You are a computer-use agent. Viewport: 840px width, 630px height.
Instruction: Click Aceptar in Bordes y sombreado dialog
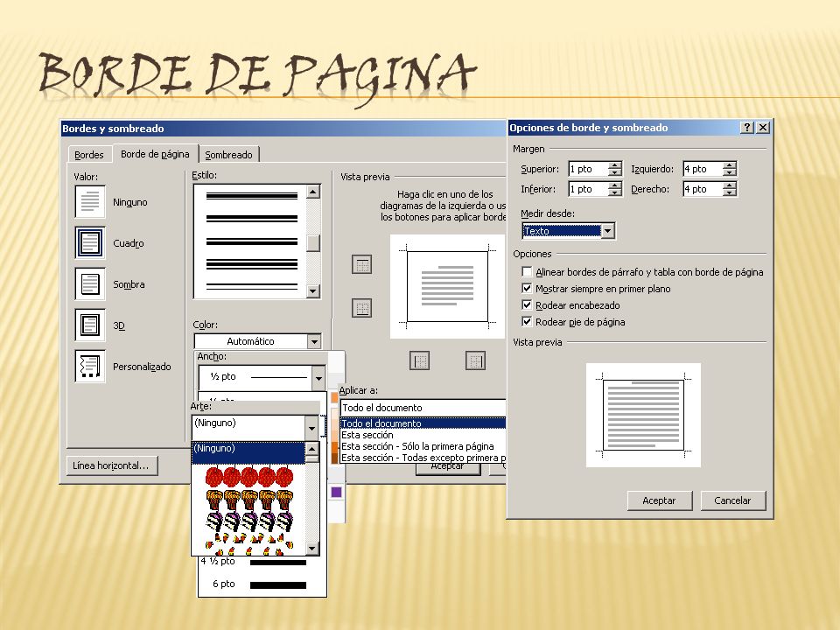448,469
